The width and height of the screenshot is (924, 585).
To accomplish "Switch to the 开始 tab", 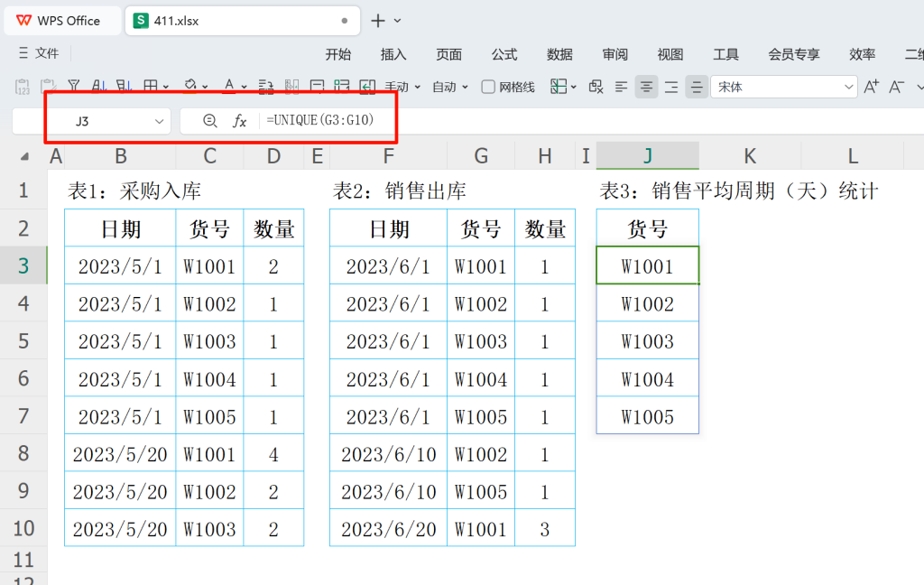I will point(338,54).
